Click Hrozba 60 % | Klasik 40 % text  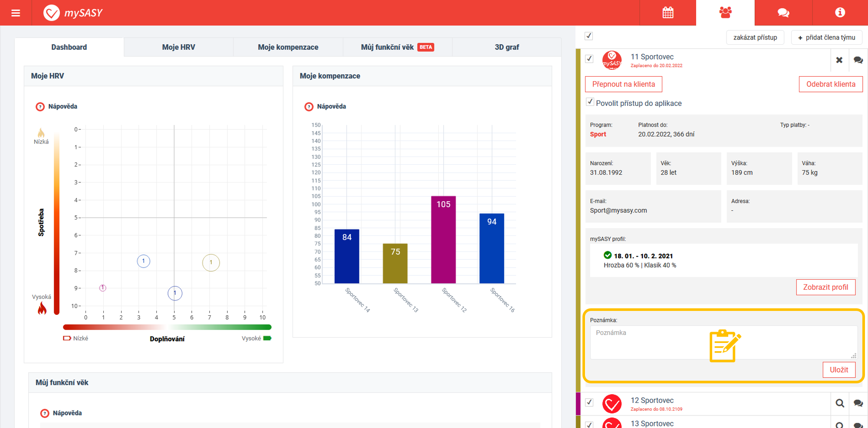tap(640, 265)
